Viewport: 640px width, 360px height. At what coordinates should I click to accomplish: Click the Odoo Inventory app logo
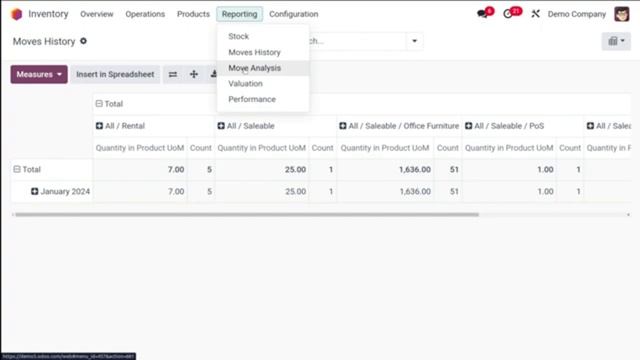tap(16, 14)
